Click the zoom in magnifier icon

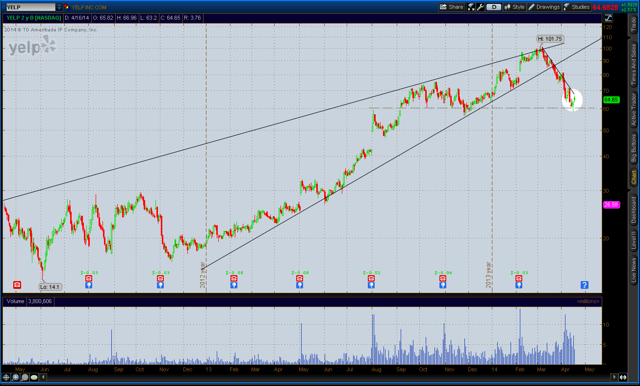[16, 377]
